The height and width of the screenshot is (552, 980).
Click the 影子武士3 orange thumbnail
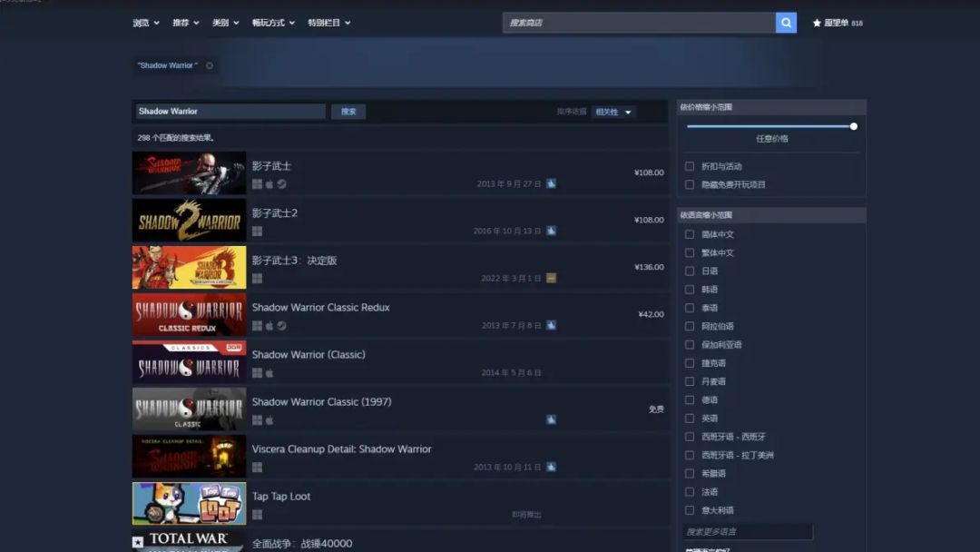click(x=189, y=268)
